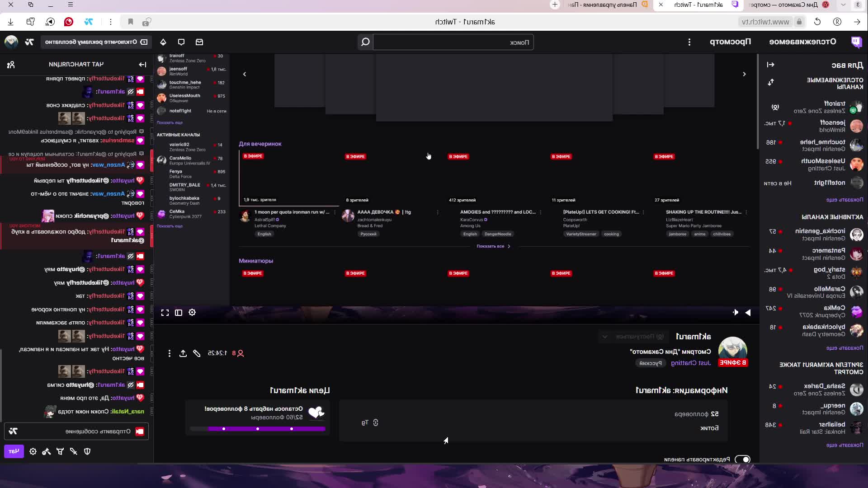
Task: Click the Bits diamond icon in header
Action: click(163, 42)
